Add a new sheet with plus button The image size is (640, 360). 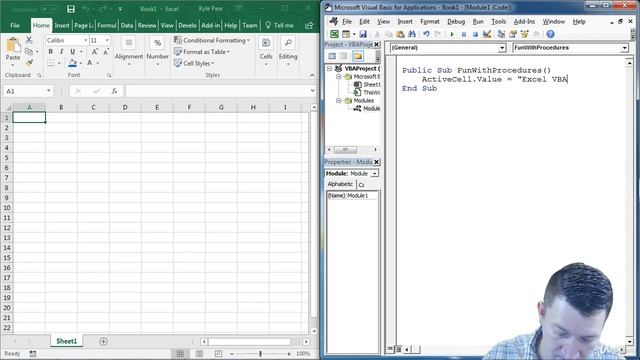103,341
